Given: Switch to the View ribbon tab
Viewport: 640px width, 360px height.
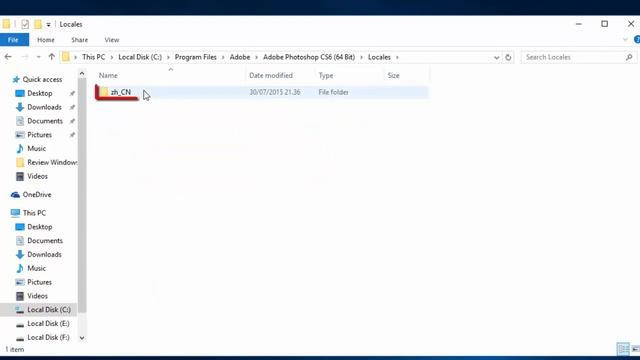Looking at the screenshot, I should coord(112,40).
